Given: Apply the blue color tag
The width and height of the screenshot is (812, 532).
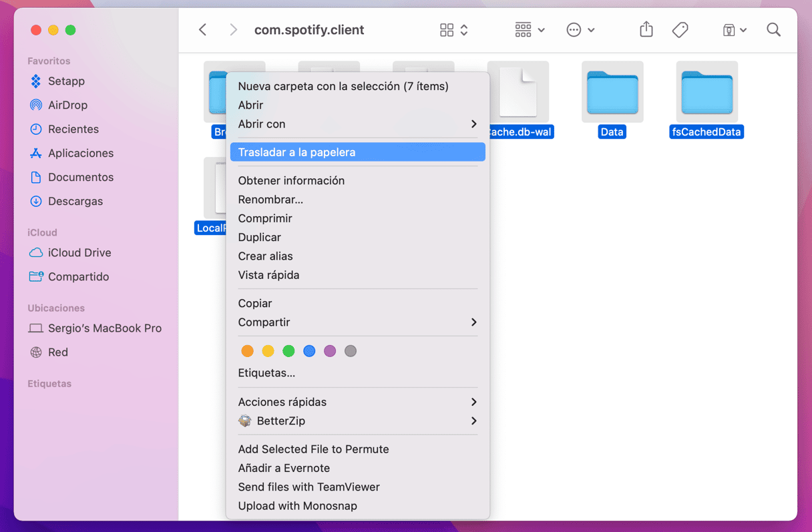Looking at the screenshot, I should pos(309,351).
